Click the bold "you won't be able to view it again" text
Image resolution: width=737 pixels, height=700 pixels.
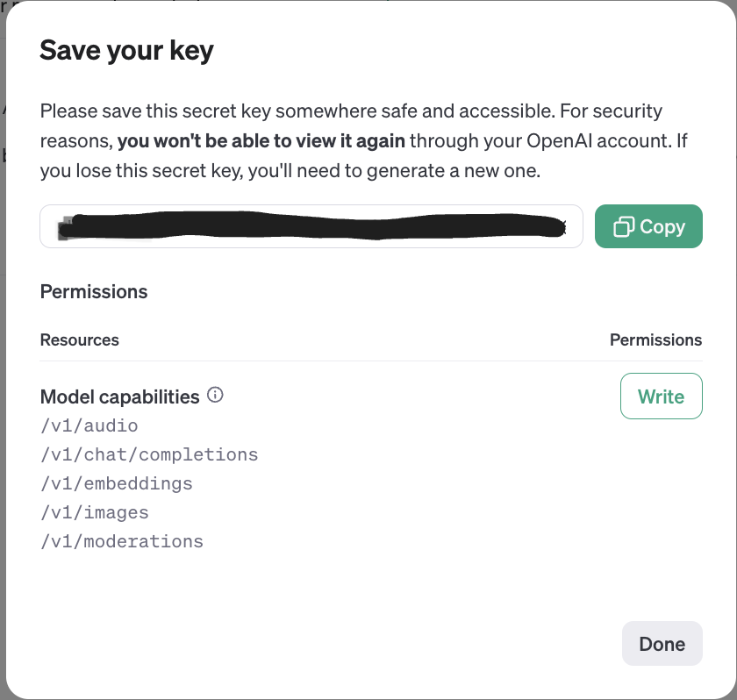261,141
